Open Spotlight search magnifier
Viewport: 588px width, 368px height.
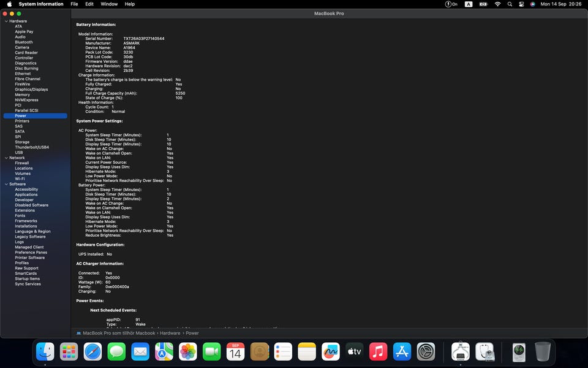coord(510,4)
